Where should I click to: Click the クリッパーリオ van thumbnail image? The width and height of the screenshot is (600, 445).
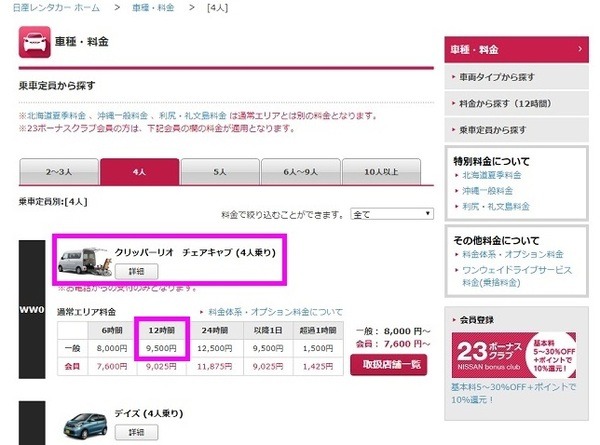point(85,261)
